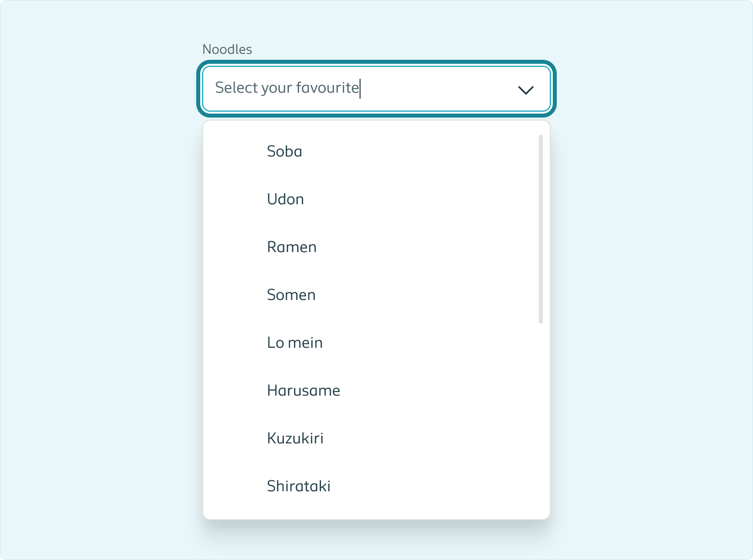Click the Noodles field label

[x=227, y=49]
